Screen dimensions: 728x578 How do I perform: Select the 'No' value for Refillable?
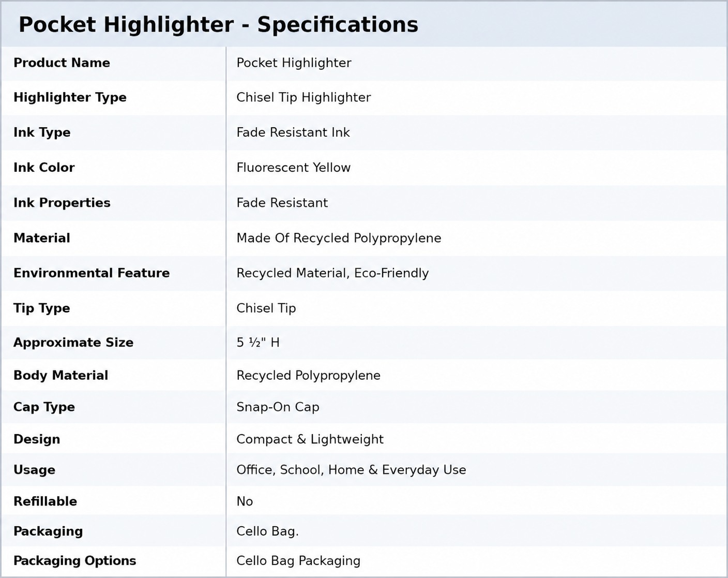click(245, 501)
